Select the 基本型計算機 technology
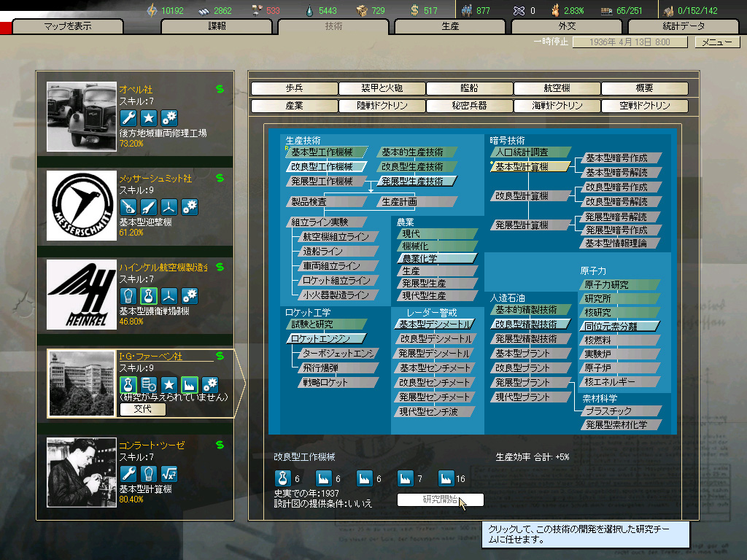 point(531,167)
